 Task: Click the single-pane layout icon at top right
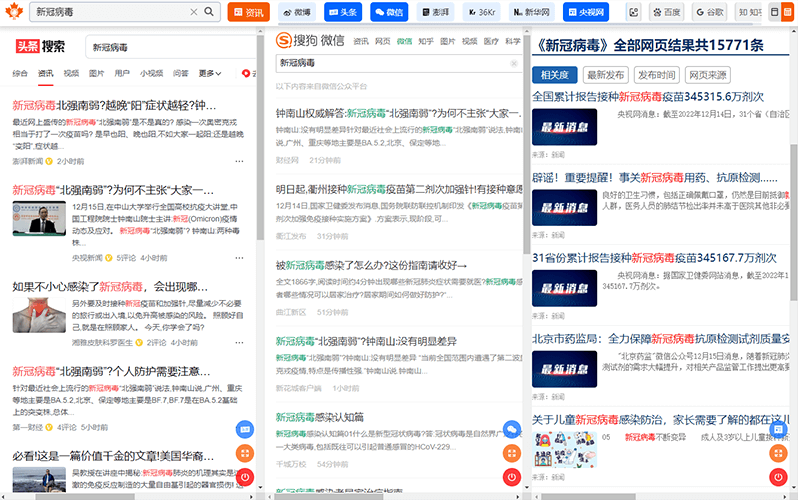pyautogui.click(x=774, y=12)
